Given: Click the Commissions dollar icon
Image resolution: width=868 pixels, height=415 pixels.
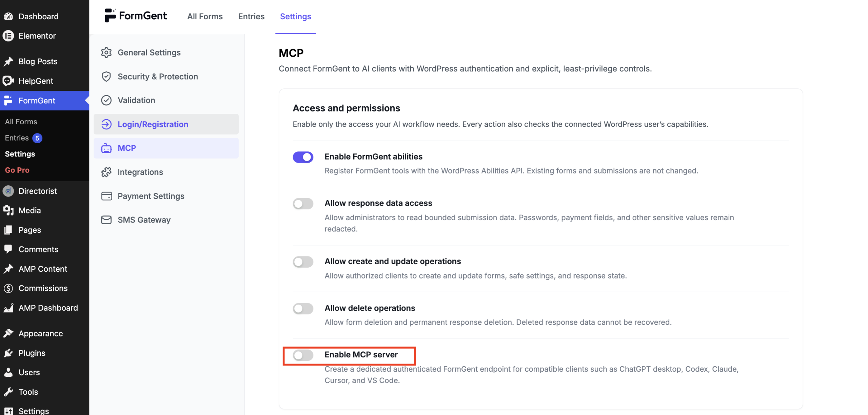Looking at the screenshot, I should pos(8,288).
